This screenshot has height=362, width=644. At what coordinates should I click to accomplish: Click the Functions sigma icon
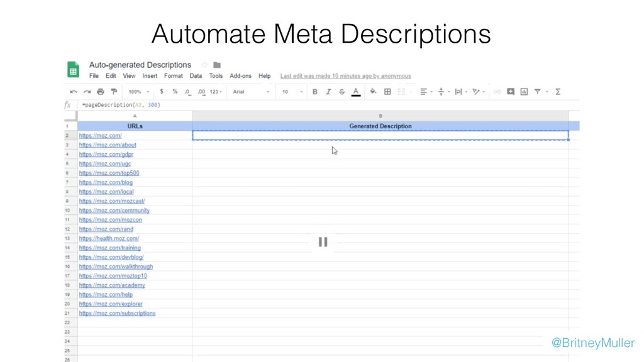click(558, 92)
